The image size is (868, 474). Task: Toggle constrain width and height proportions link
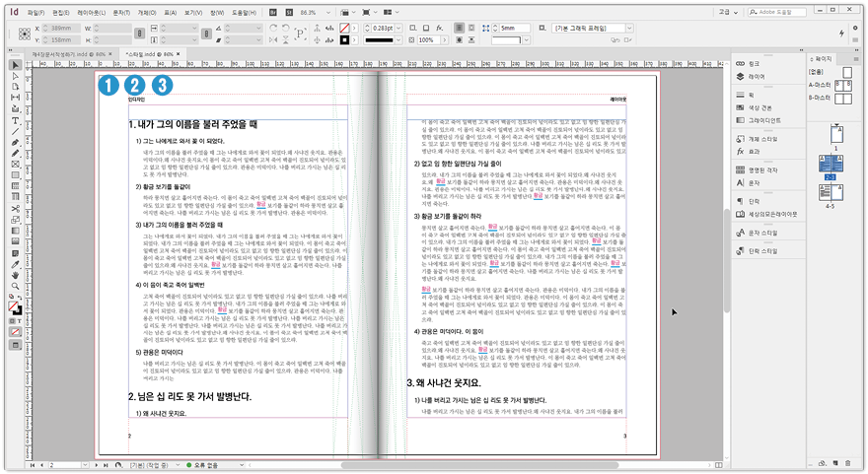[140, 34]
